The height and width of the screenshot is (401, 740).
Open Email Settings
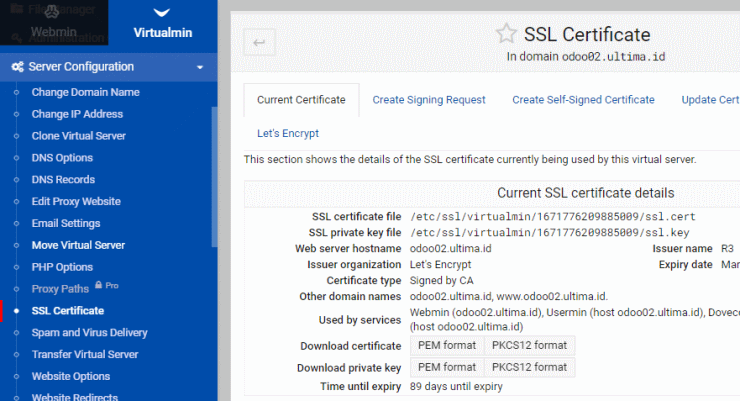66,224
